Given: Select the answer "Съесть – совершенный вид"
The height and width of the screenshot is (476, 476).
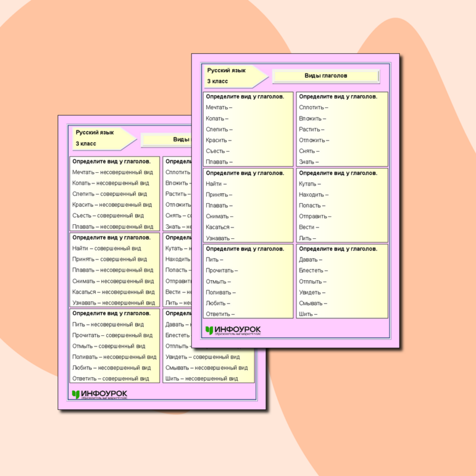Looking at the screenshot, I should 107,215.
